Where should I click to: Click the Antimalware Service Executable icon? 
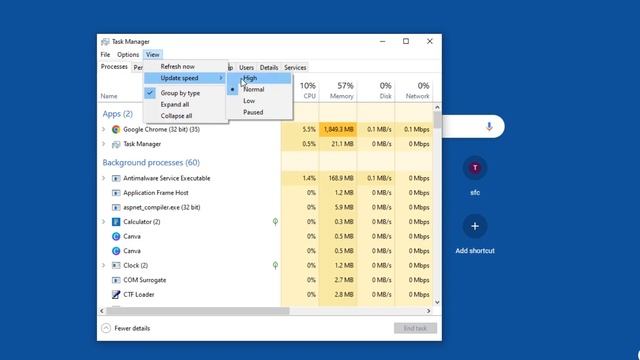tap(116, 178)
